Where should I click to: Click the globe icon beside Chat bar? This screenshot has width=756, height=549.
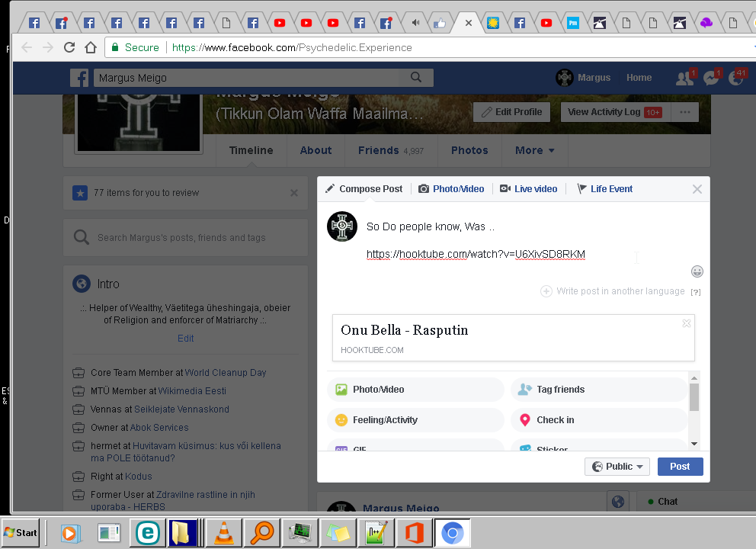coord(617,502)
